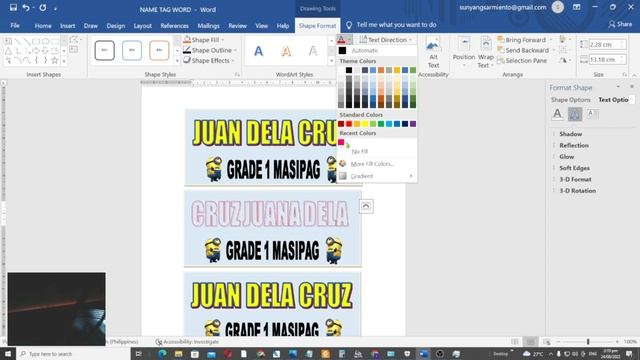The height and width of the screenshot is (360, 640).
Task: Pick the pink recent color swatch
Action: tap(341, 142)
